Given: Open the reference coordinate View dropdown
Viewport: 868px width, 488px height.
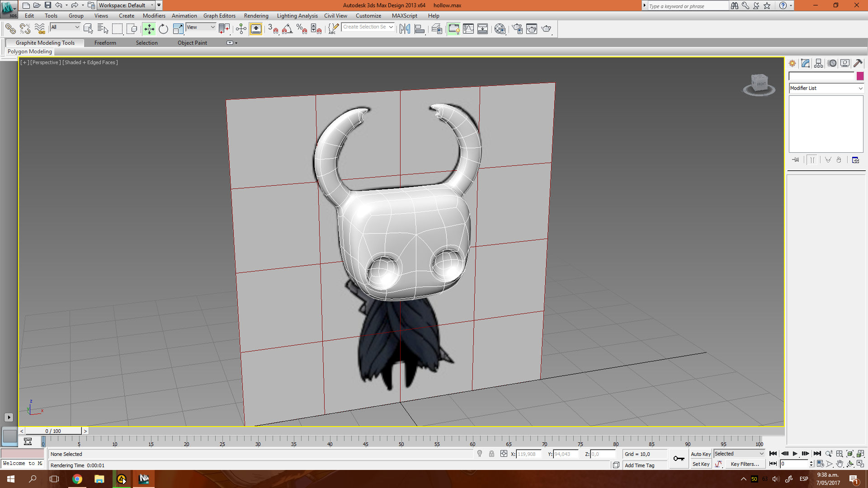Looking at the screenshot, I should (x=201, y=27).
